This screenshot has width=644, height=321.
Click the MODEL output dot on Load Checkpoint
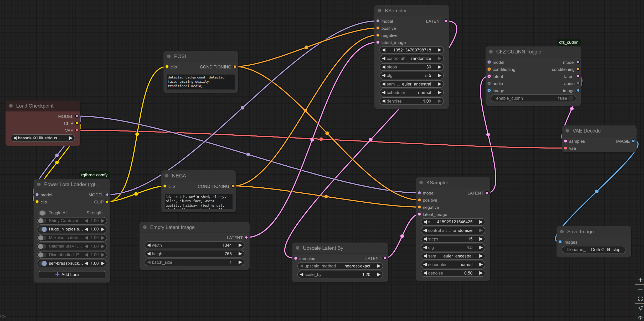[77, 116]
